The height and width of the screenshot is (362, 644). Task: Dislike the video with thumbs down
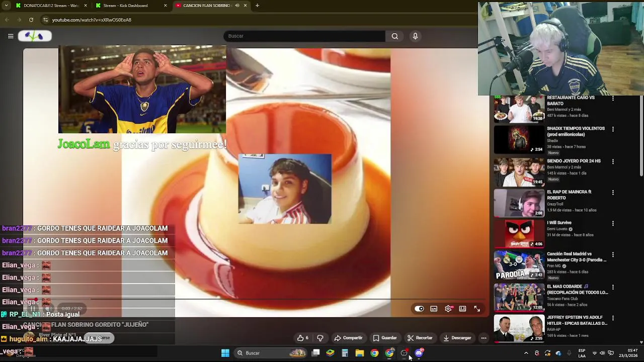tap(320, 338)
